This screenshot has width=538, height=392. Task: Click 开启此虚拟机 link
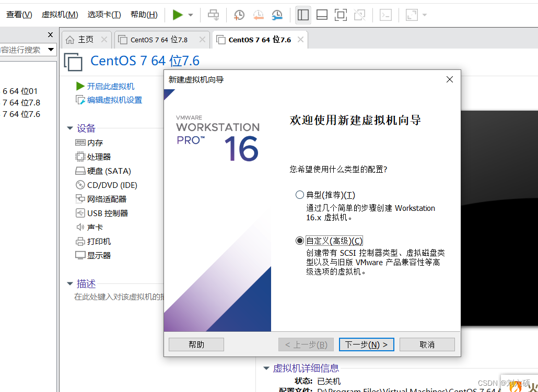click(x=111, y=87)
